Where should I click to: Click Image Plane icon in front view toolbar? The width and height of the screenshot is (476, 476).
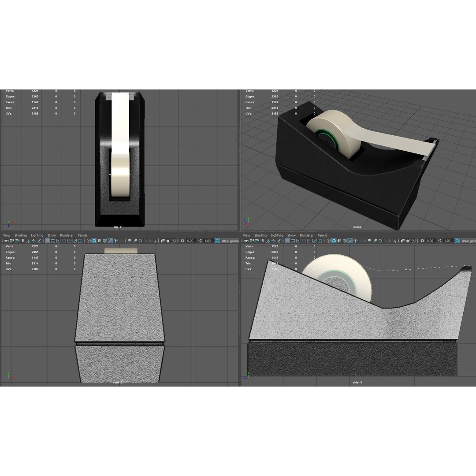(28, 241)
